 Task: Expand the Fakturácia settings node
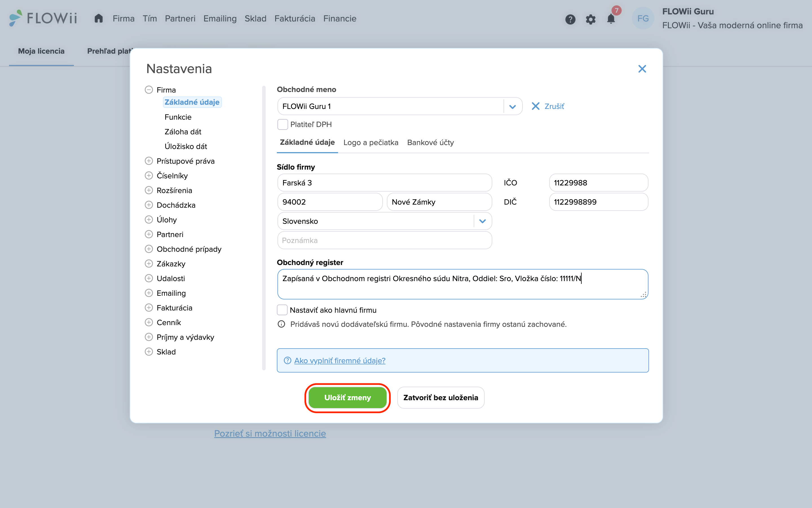tap(149, 307)
